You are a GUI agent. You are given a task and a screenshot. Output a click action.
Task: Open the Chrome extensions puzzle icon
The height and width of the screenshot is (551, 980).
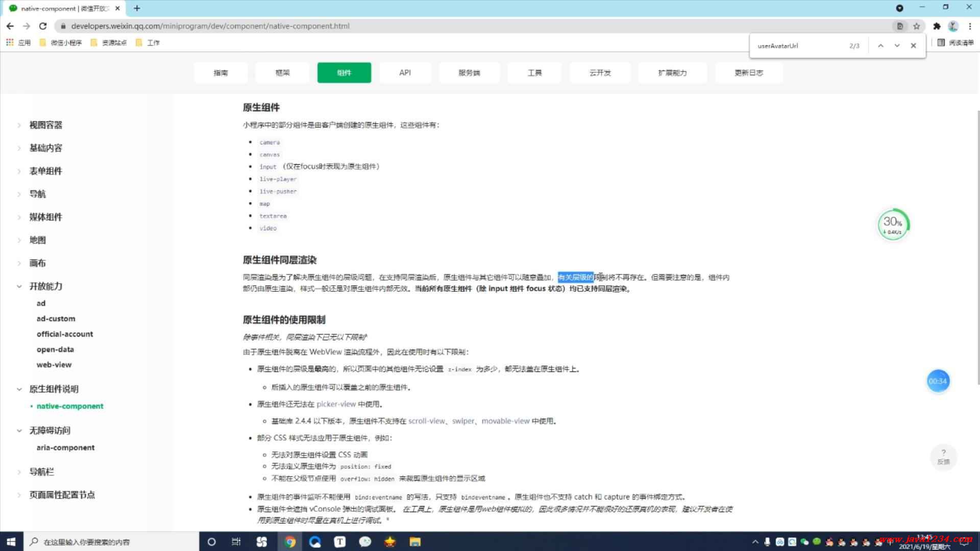click(937, 26)
